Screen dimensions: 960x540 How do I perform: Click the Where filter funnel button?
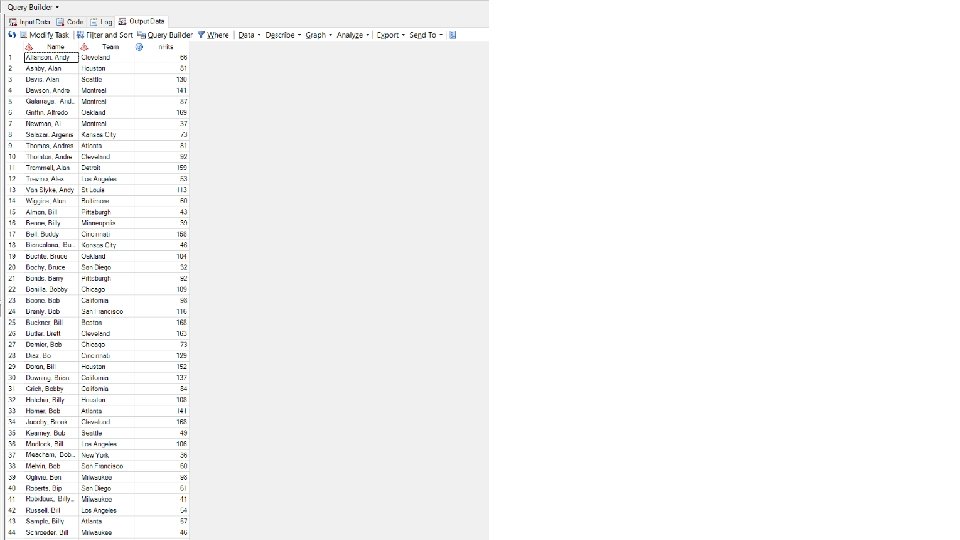[x=213, y=35]
